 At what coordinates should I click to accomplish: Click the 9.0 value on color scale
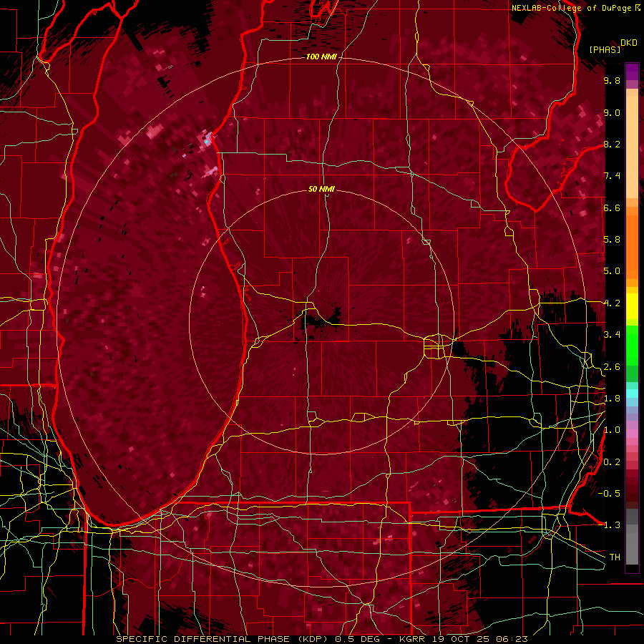coord(612,112)
